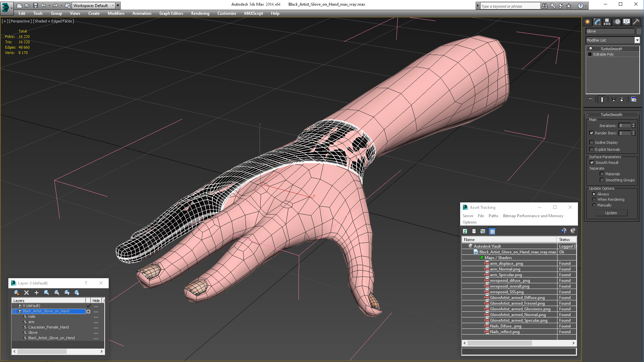Open Paths menu in Asset Tracking
The height and width of the screenshot is (362, 644).
pyautogui.click(x=493, y=216)
